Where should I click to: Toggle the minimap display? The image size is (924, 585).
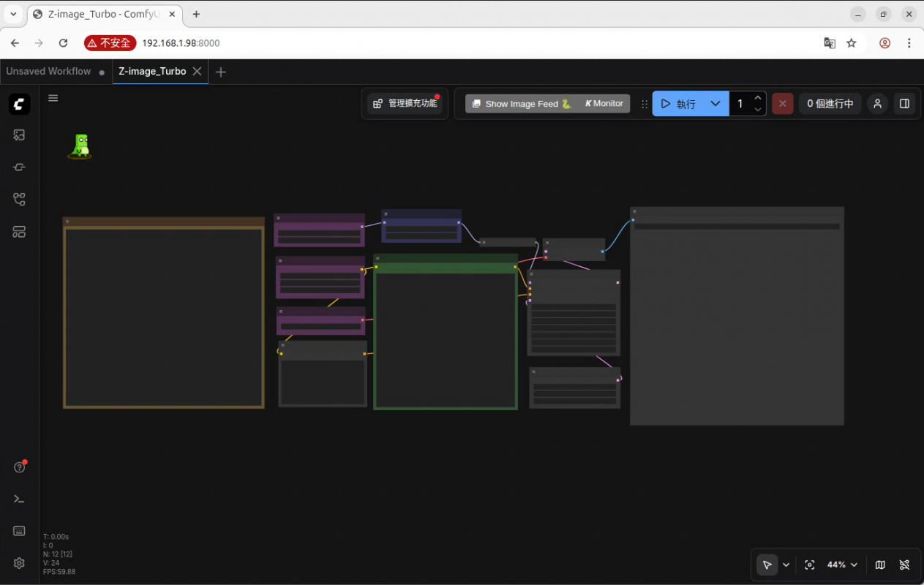(x=880, y=565)
